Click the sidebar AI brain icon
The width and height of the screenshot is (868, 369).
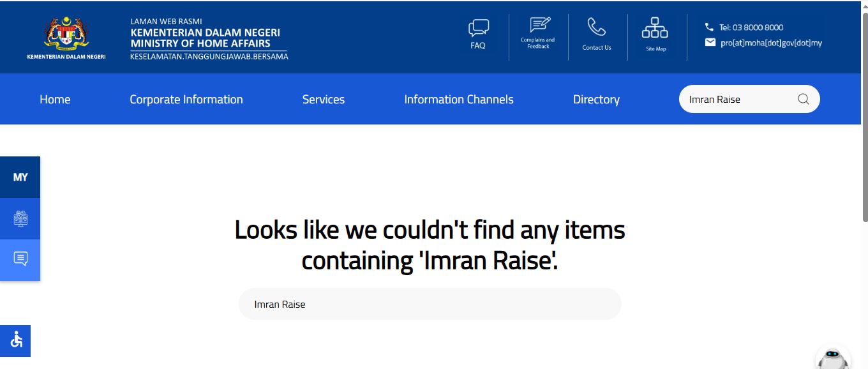pos(20,218)
